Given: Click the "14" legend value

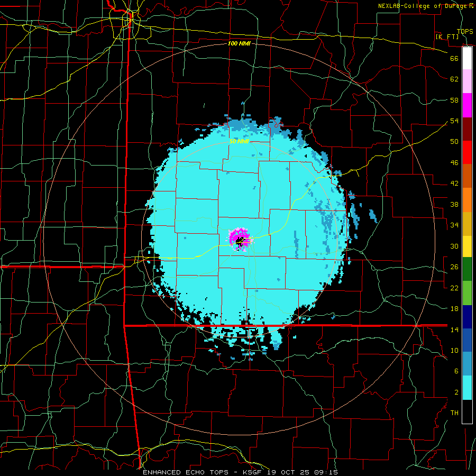Looking at the screenshot, I should click(x=454, y=329).
